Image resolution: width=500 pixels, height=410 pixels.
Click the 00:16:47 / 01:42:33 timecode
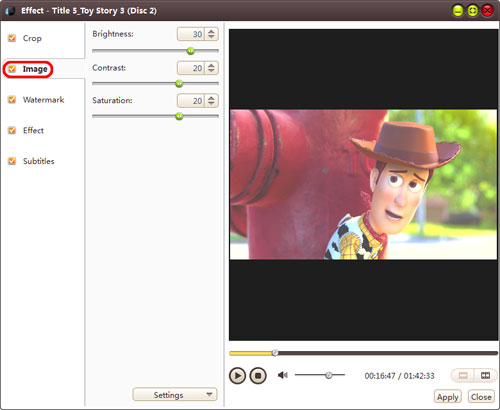click(x=399, y=376)
